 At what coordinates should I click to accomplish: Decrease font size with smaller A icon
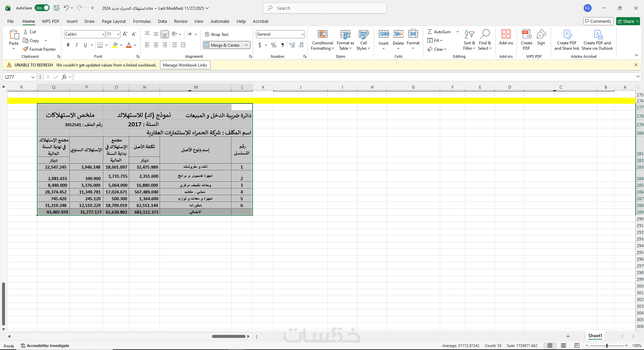[134, 34]
